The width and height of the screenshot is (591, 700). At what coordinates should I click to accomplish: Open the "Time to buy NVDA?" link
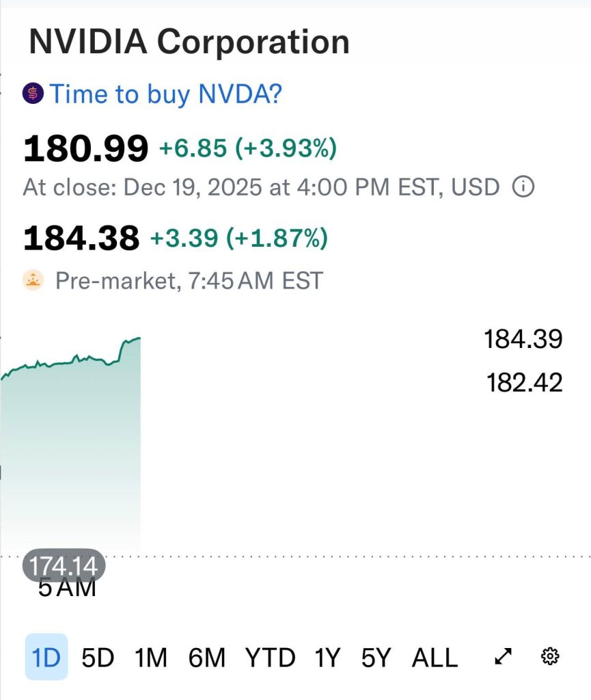pyautogui.click(x=165, y=94)
